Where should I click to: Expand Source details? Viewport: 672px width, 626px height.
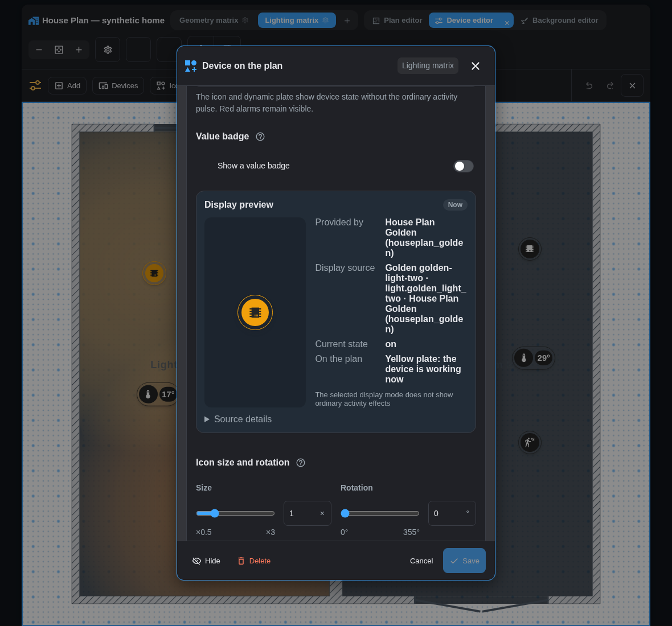[x=238, y=419]
